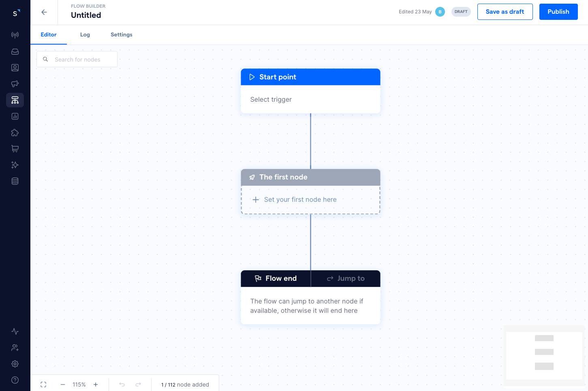Open the puzzle-piece integrations icon
The height and width of the screenshot is (391, 588).
15,132
